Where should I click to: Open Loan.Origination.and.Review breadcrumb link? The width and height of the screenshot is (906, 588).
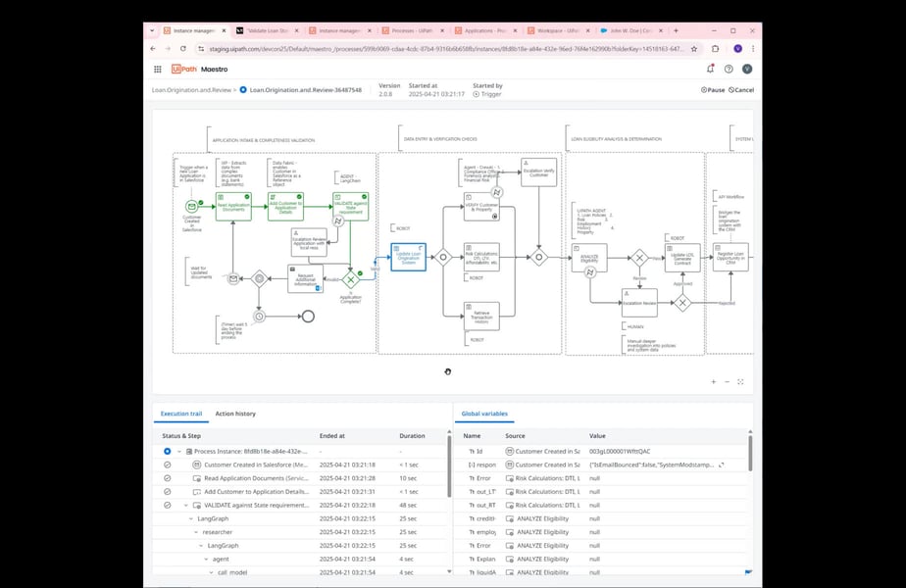[x=191, y=90]
